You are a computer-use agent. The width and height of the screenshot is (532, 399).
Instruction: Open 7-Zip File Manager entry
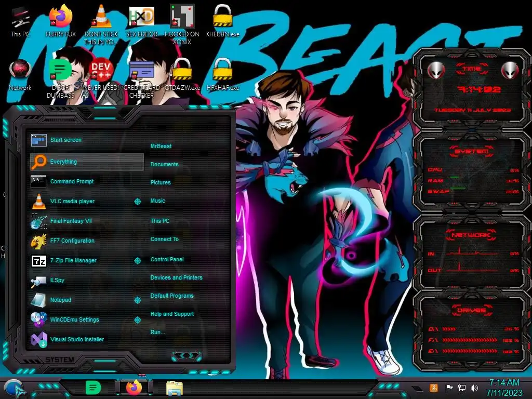point(82,261)
